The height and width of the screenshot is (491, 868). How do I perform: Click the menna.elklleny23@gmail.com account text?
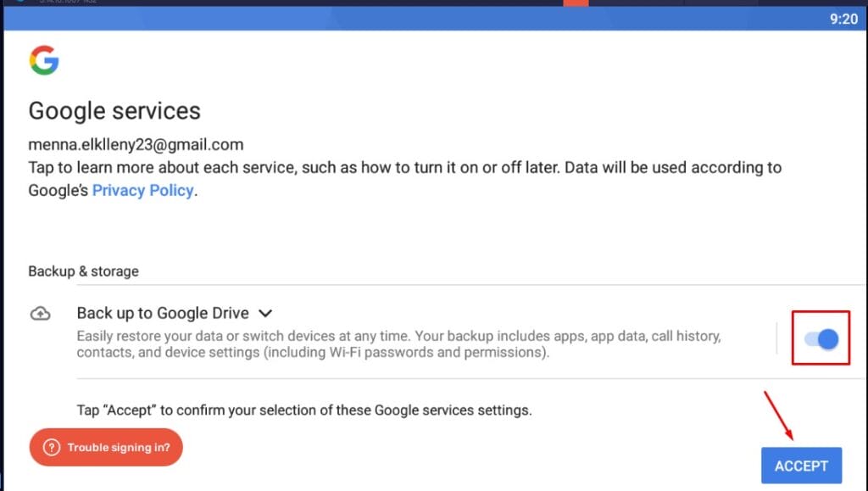click(x=136, y=144)
